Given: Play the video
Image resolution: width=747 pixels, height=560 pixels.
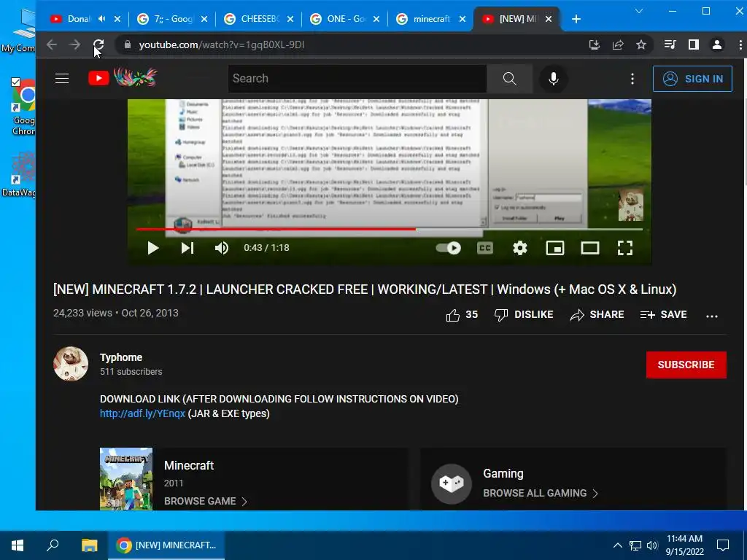Looking at the screenshot, I should click(x=153, y=248).
